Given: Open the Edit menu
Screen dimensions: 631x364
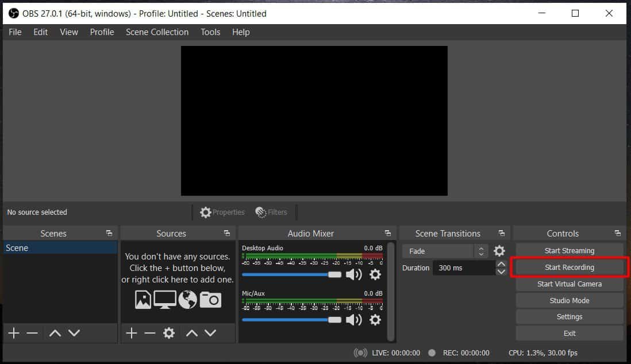Looking at the screenshot, I should click(x=41, y=32).
